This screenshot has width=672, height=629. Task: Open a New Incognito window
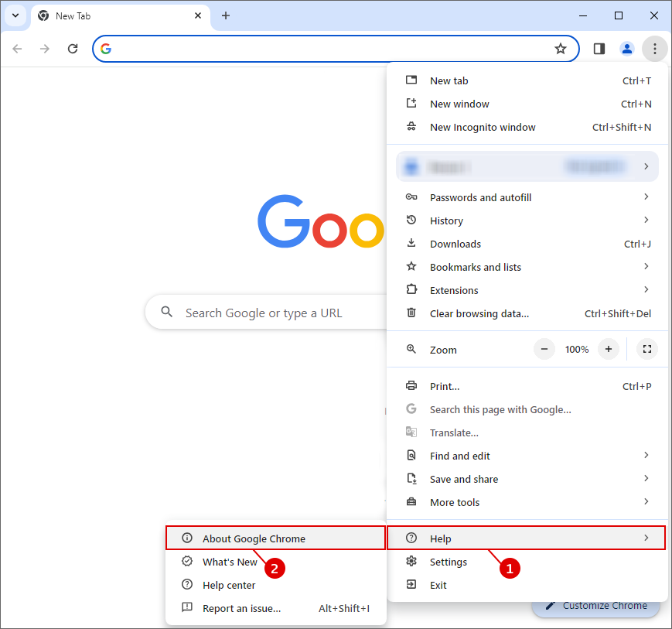(x=528, y=128)
